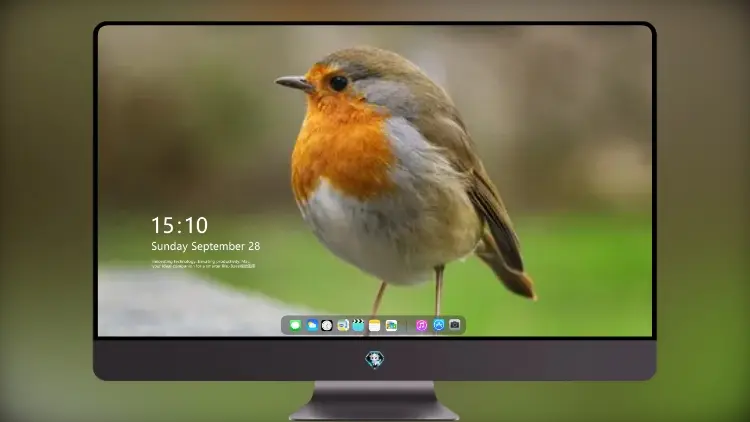Open the clapperboard video app in dock
This screenshot has width=750, height=422.
358,325
